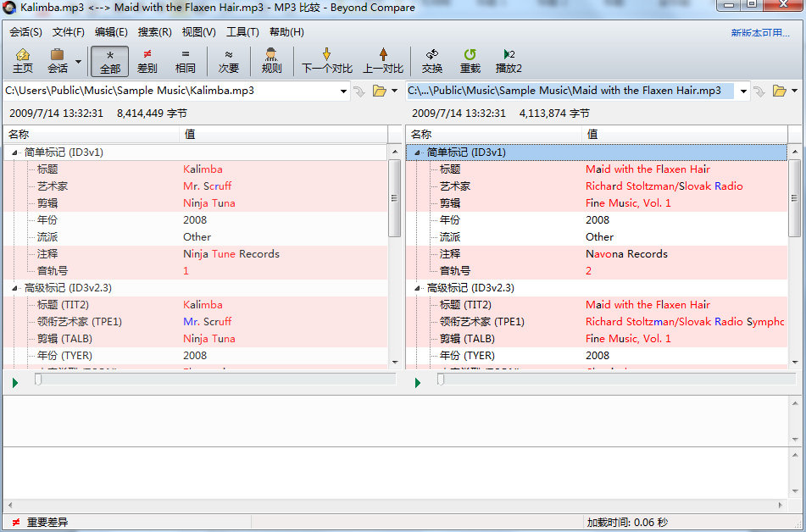Enable 次要 minor differences display
Viewport: 806px width, 532px height.
[x=228, y=59]
